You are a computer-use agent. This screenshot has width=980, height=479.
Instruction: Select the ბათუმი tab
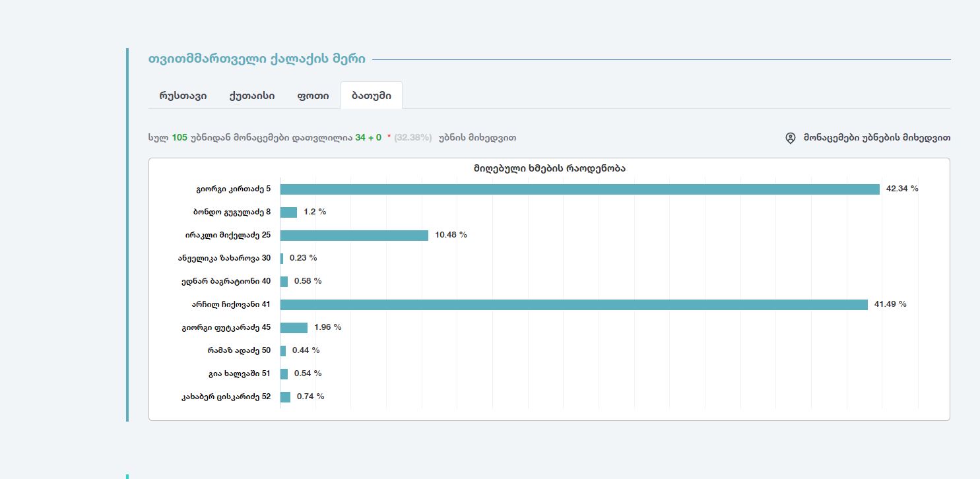[x=372, y=96]
